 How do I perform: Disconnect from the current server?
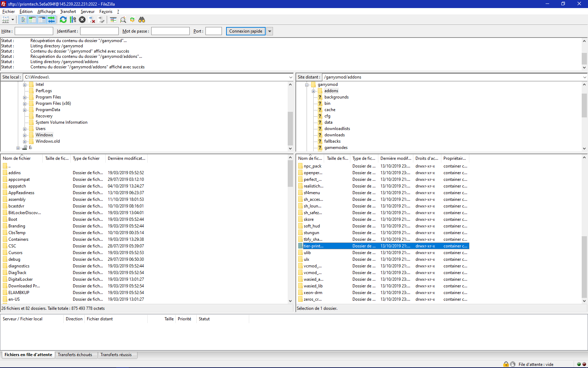92,20
